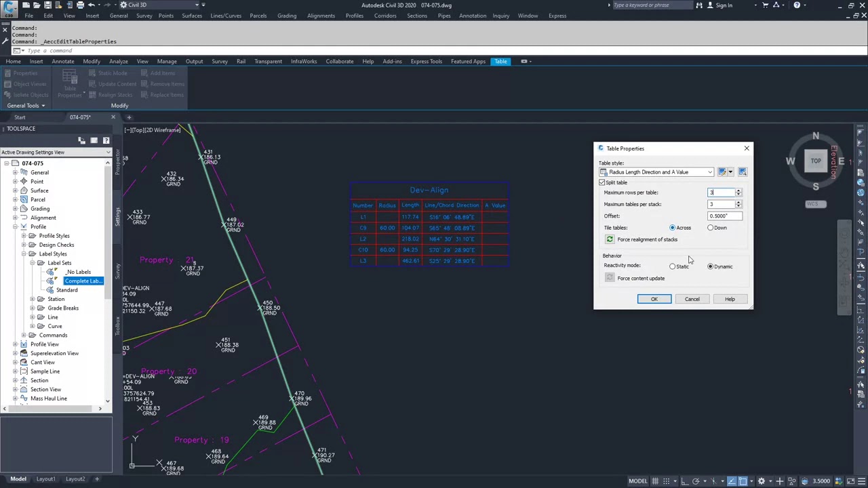Click OK in Table Properties dialog
Screen dimensions: 868x488
654,299
